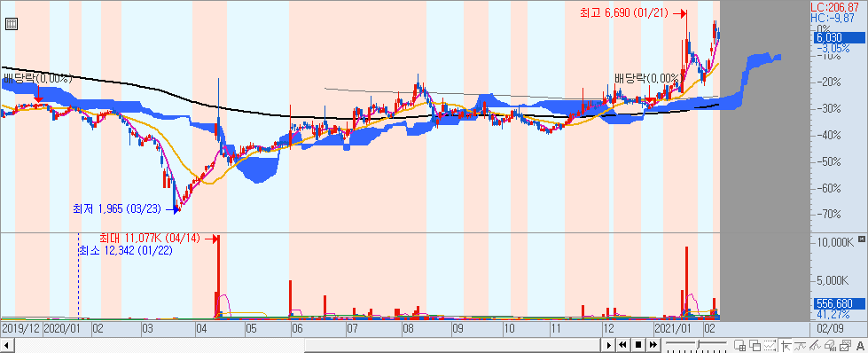This screenshot has height=353, width=868.
Task: Click the chart split window grid icon
Action: coord(740,345)
